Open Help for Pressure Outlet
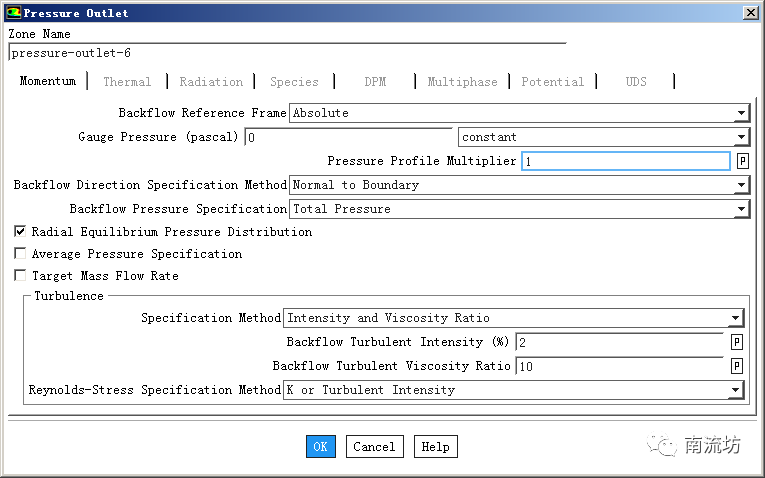 (435, 447)
